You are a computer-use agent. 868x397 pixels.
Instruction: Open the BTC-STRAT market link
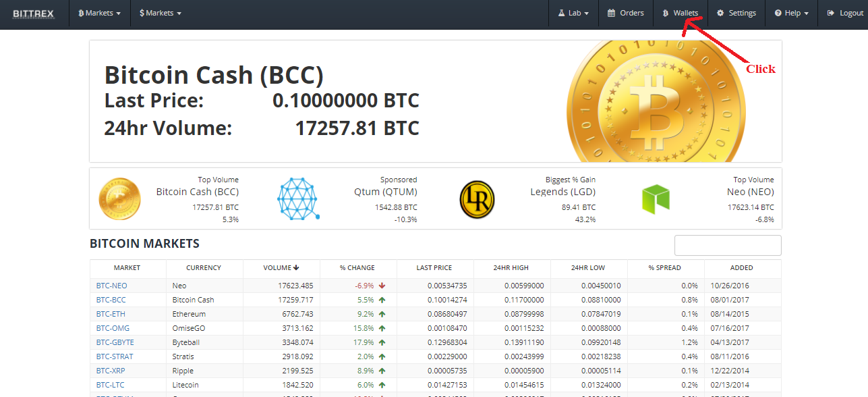pyautogui.click(x=115, y=356)
